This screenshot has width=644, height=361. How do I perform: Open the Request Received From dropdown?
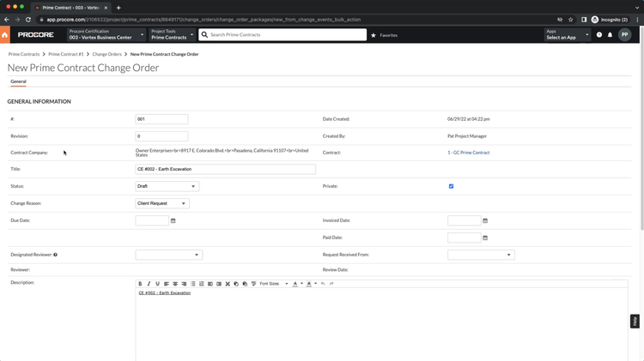[481, 255]
